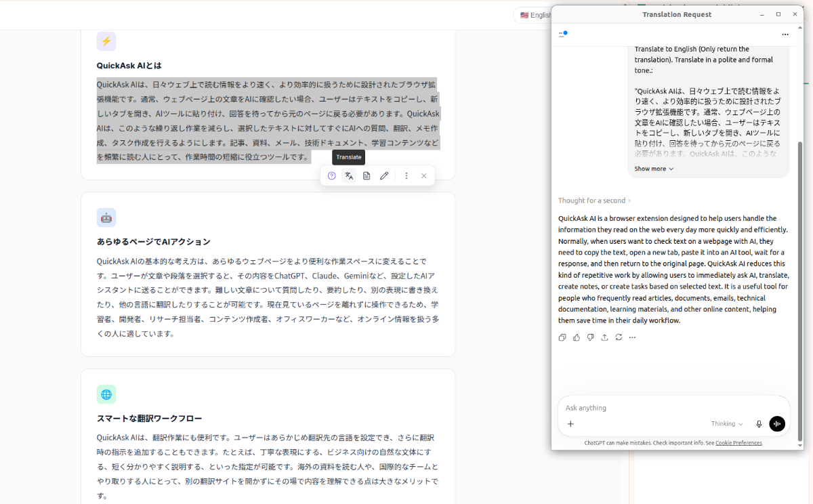
Task: Share the ChatGPT response
Action: pyautogui.click(x=604, y=337)
